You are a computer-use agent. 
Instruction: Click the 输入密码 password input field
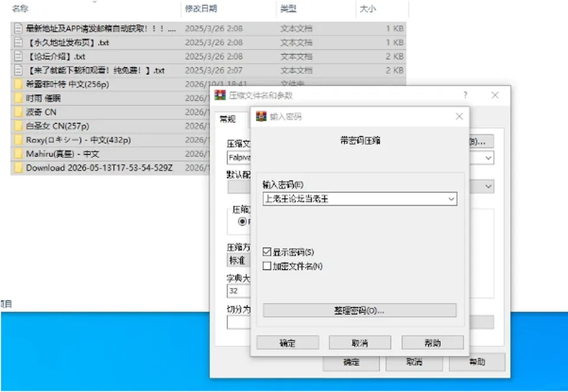(360, 199)
